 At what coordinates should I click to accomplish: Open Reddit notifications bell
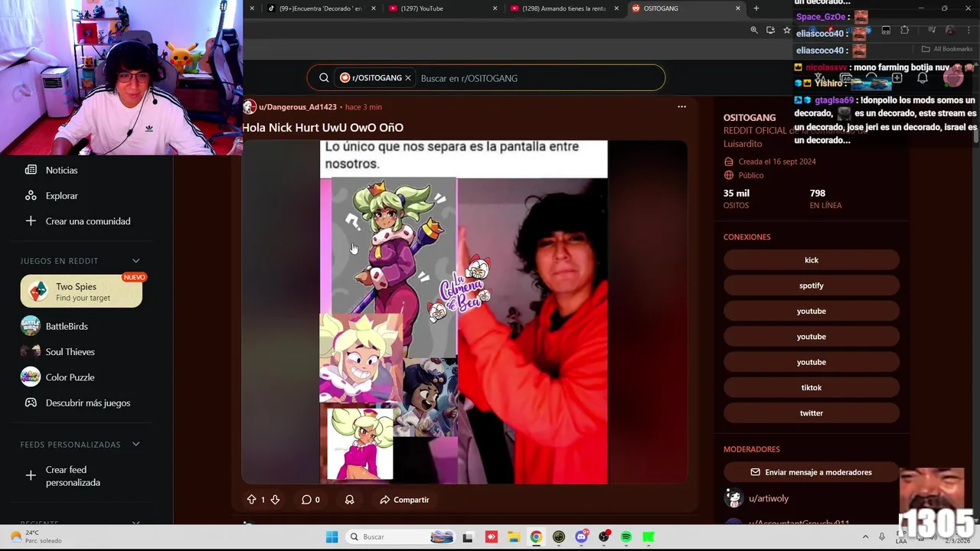[923, 78]
